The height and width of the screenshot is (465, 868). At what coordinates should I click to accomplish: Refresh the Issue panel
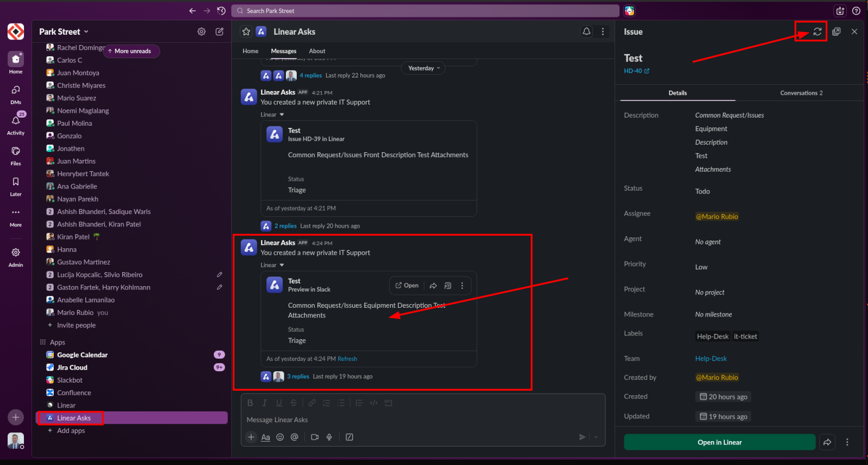pyautogui.click(x=818, y=31)
